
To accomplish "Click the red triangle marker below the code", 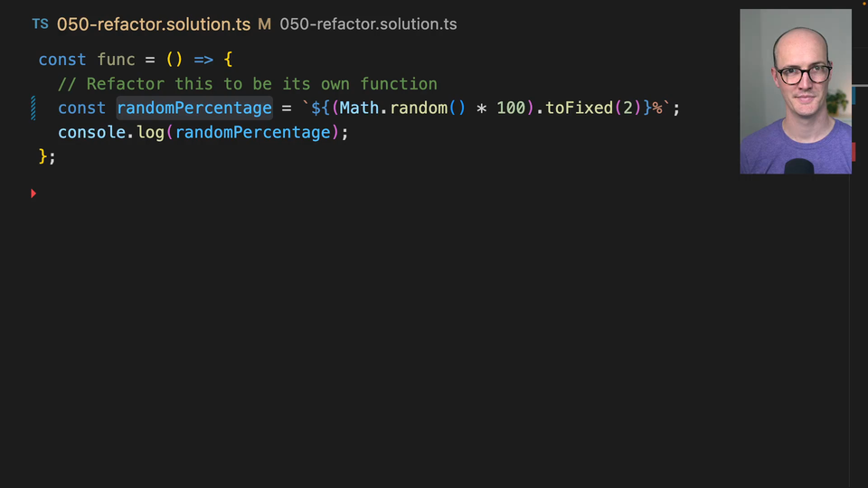I will tap(33, 192).
